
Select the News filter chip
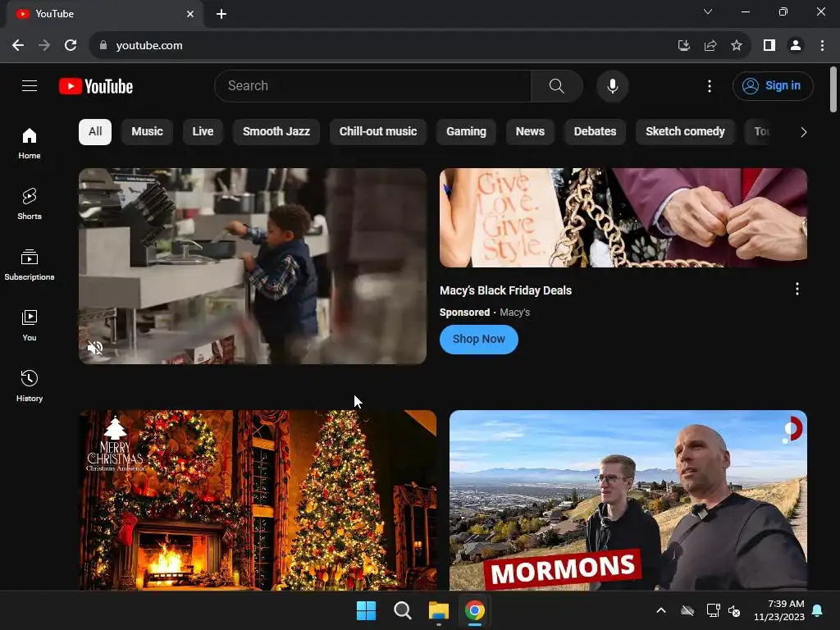[531, 132]
